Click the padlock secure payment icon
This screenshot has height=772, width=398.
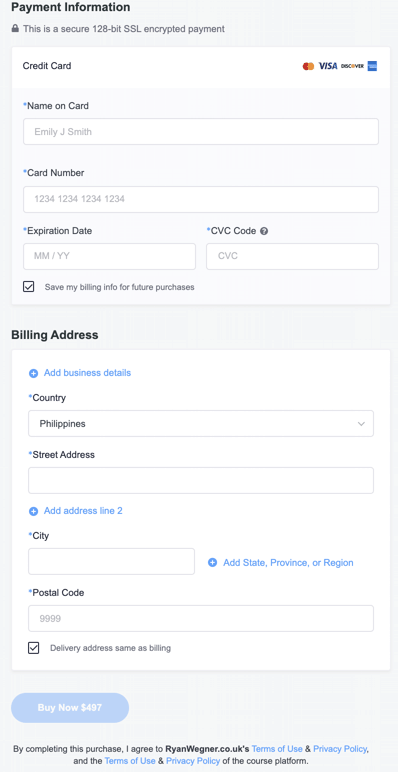[15, 29]
